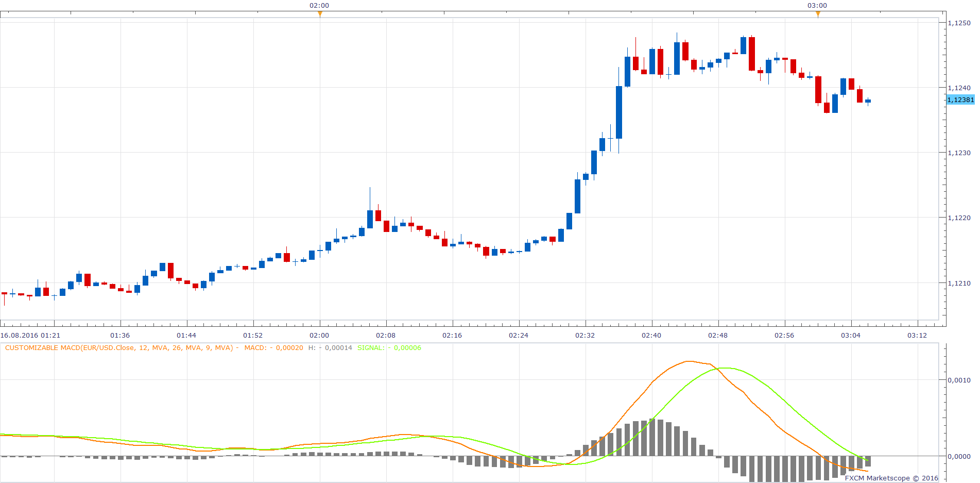Click the 1,1240 price axis label
Image resolution: width=980 pixels, height=483 pixels.
pos(959,88)
